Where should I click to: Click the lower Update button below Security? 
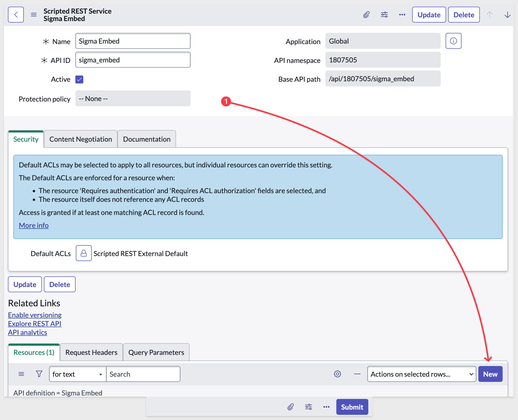[25, 284]
